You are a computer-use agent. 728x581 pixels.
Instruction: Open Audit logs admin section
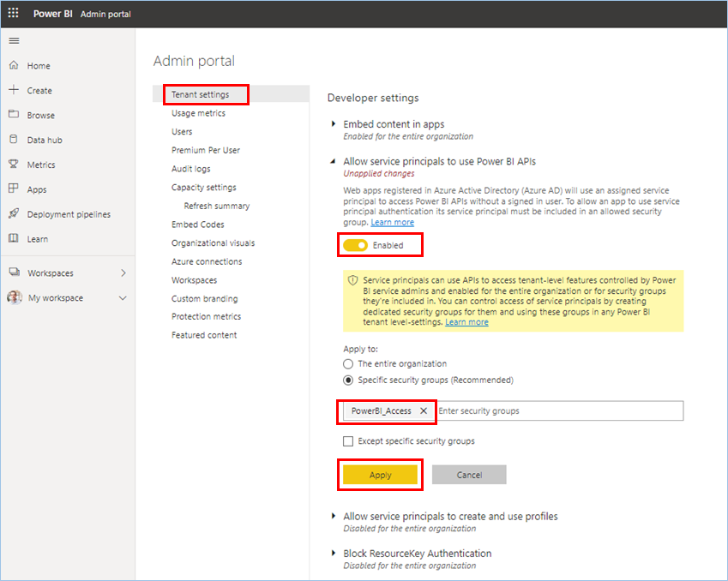(x=191, y=169)
